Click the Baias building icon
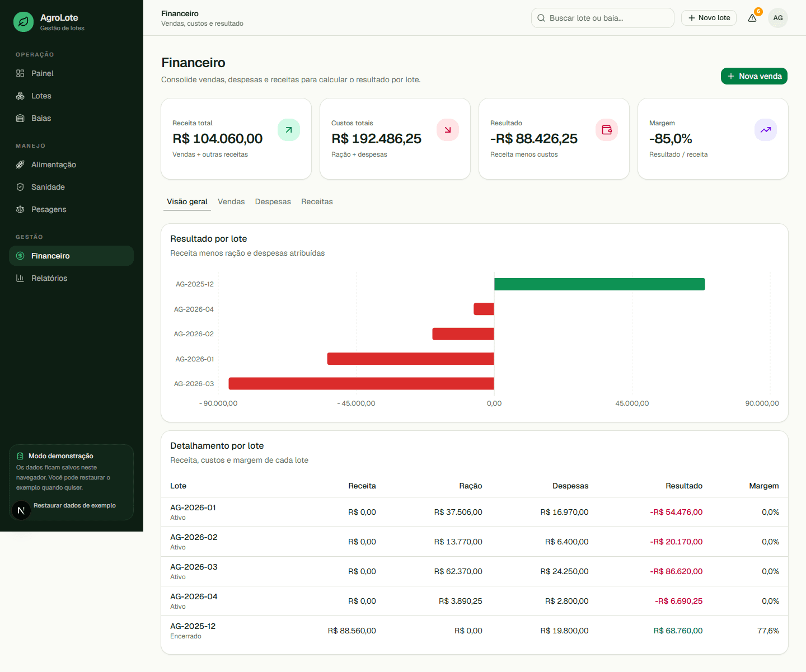 click(20, 118)
